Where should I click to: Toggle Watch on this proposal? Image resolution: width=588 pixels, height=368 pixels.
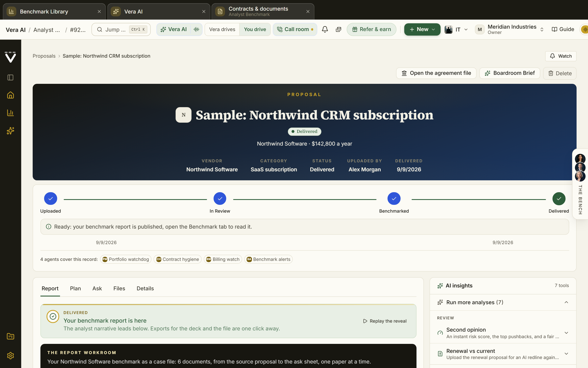(x=561, y=56)
